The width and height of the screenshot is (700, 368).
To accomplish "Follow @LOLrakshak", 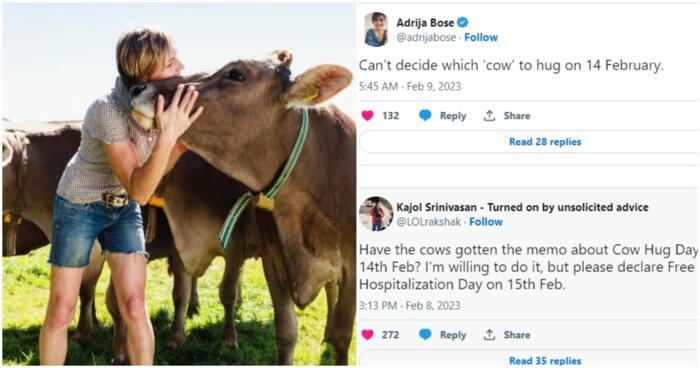I will [486, 222].
